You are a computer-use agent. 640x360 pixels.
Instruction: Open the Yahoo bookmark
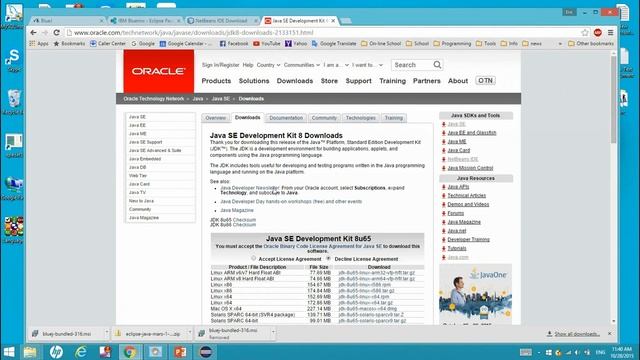point(296,43)
